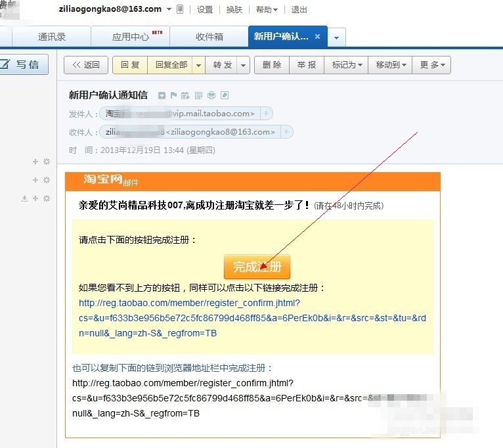Click the 回复 reply button
This screenshot has width=503, height=448.
[x=130, y=65]
